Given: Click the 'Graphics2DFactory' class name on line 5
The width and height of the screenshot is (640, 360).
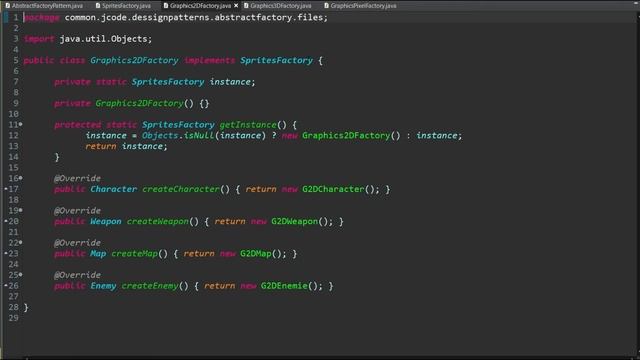Looking at the screenshot, I should pyautogui.click(x=134, y=60).
